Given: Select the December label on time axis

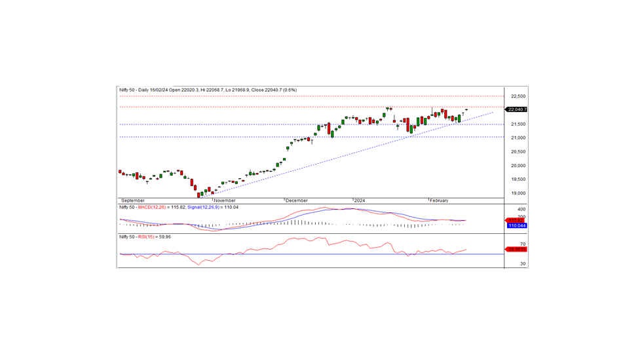Looking at the screenshot, I should [297, 200].
